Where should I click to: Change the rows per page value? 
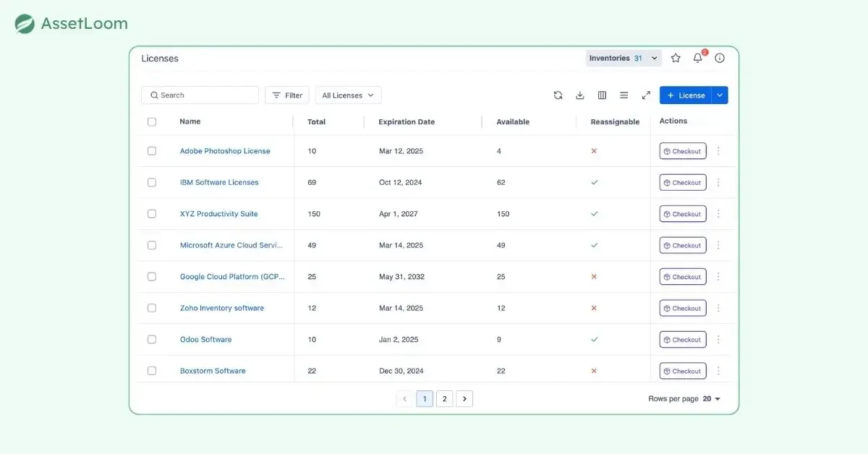[712, 399]
